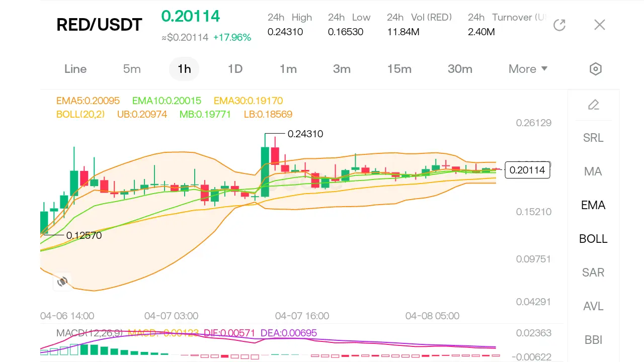Toggle the EMA indicator
This screenshot has height=362, width=644.
coord(593,205)
